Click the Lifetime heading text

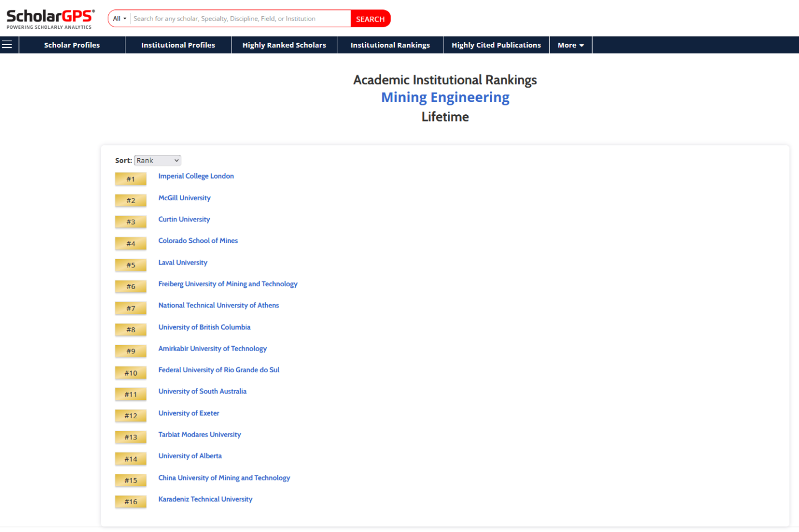tap(445, 117)
